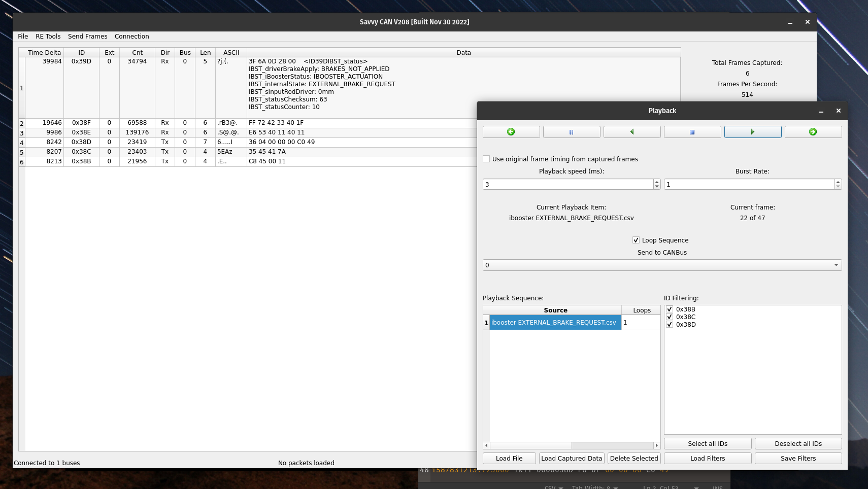The width and height of the screenshot is (868, 489).
Task: Open the Send to CANBus dropdown
Action: (662, 265)
